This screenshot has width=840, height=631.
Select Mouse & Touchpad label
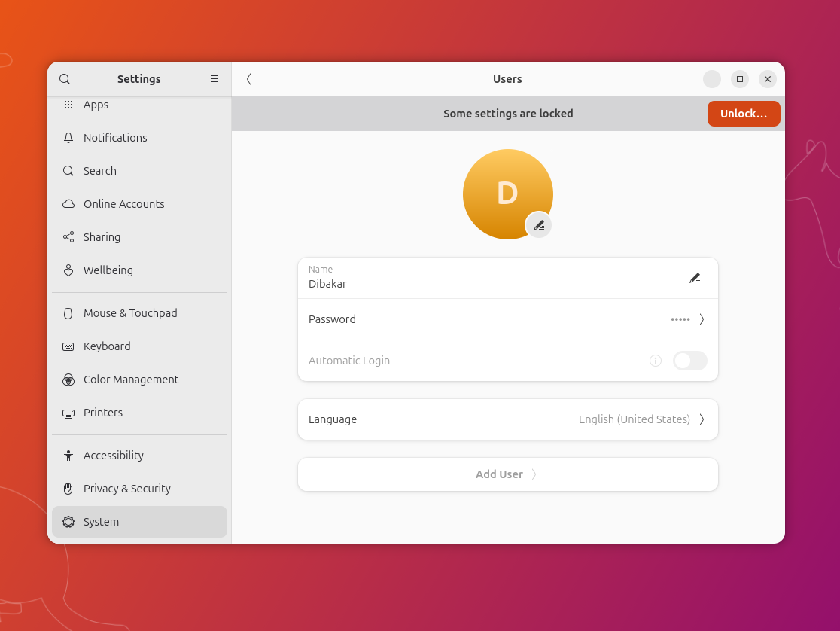click(x=130, y=313)
